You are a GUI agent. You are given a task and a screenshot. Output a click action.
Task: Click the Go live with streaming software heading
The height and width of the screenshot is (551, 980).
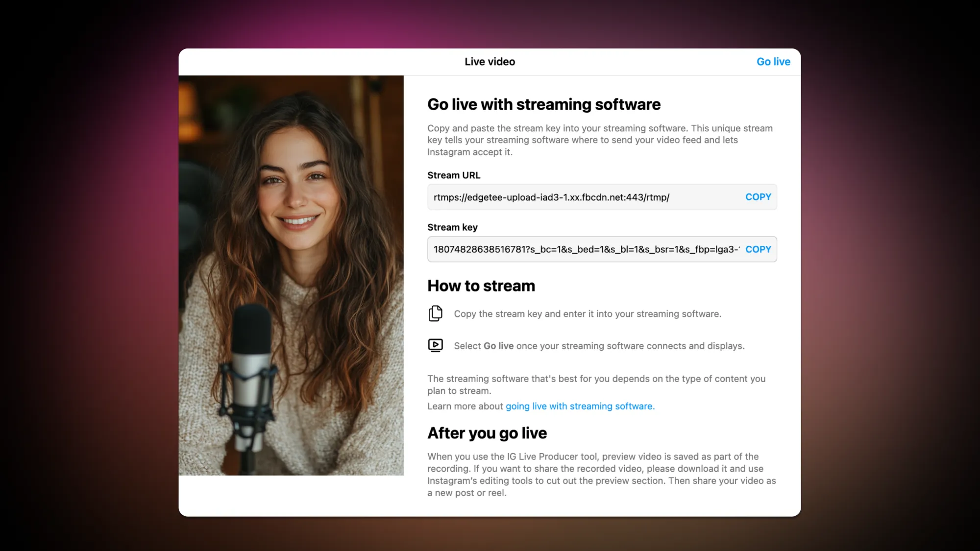pyautogui.click(x=544, y=104)
